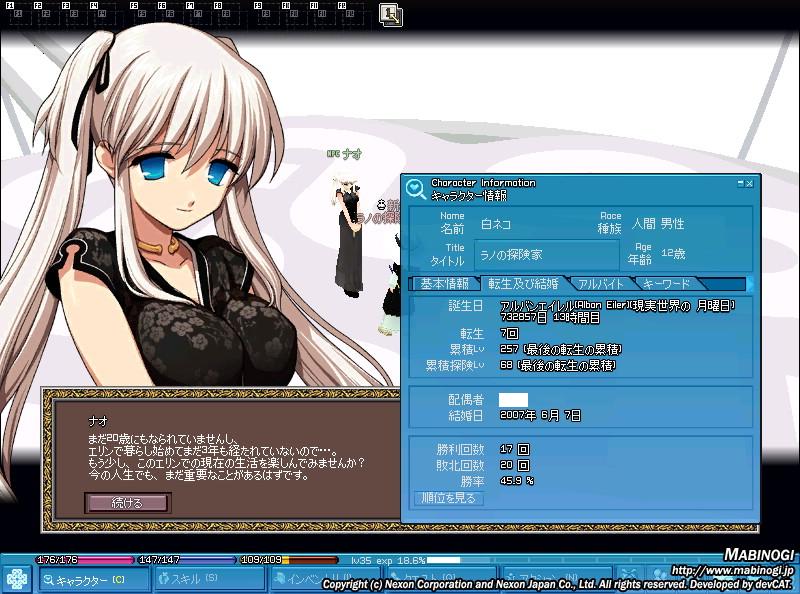Open the キャラクター (C) menu button
The image size is (800, 594).
coord(94,580)
